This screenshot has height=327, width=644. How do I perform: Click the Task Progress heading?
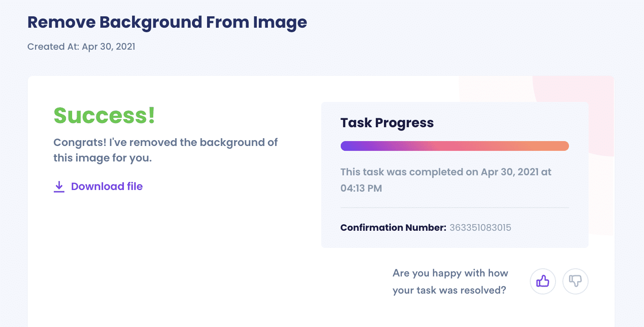(x=387, y=123)
